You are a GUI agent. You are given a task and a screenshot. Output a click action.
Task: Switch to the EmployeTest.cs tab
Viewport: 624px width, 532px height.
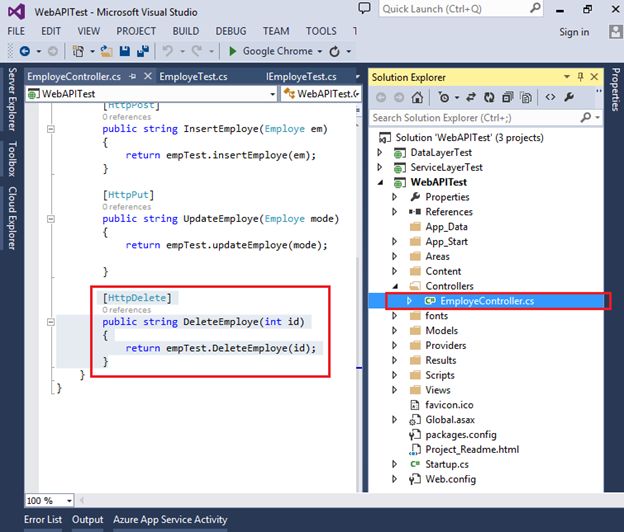coord(192,77)
